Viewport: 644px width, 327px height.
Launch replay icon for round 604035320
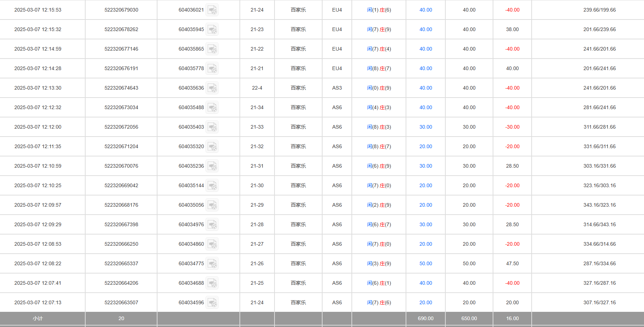coord(212,147)
